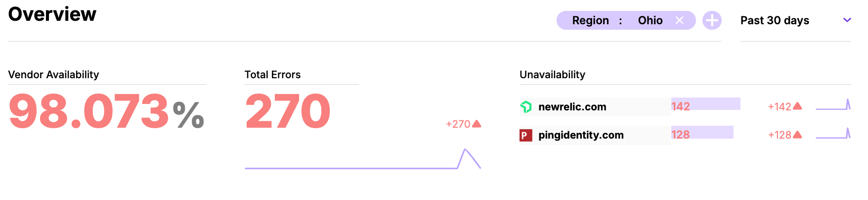
Task: Click the +128 increase triangle indicator
Action: (x=797, y=134)
